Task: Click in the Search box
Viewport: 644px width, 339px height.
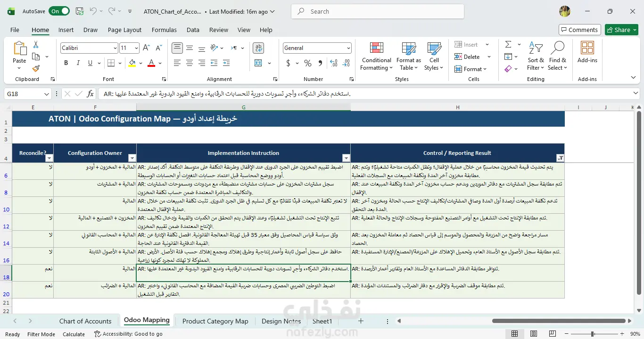Action: [378, 11]
